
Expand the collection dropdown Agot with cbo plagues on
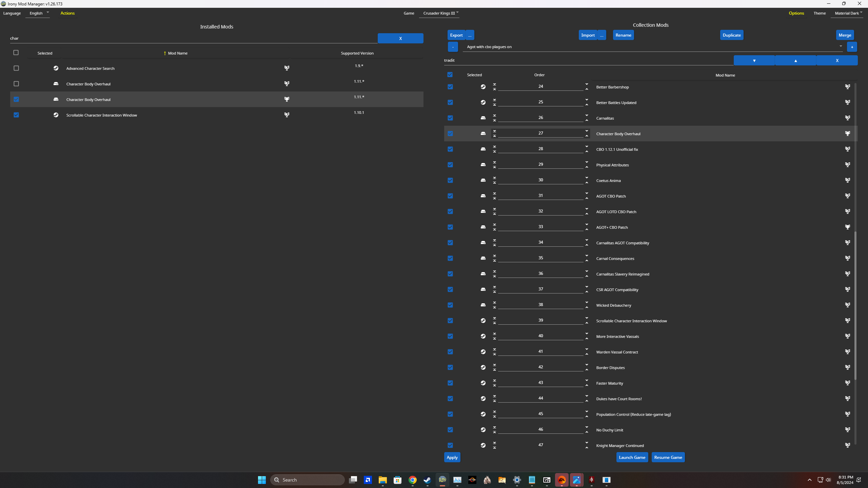pos(653,47)
